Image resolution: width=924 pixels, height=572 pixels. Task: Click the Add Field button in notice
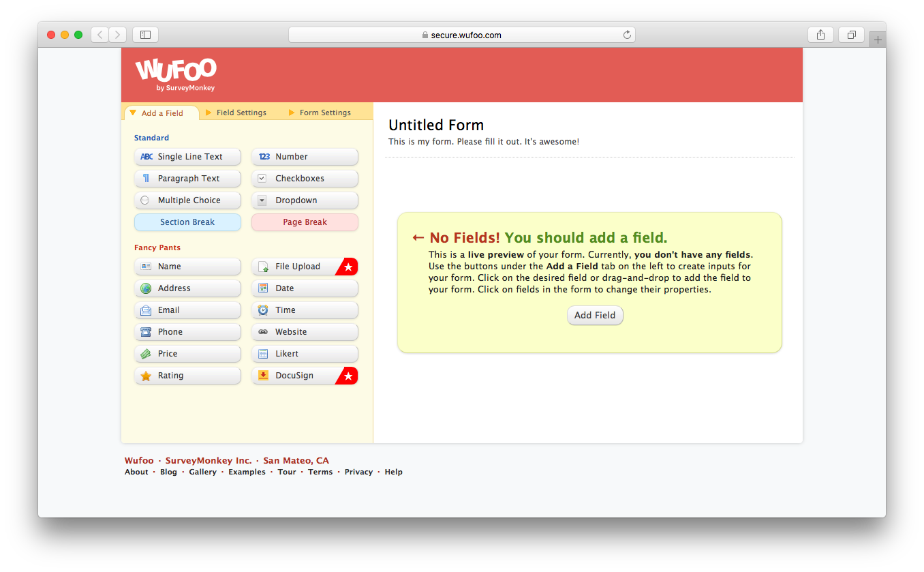(x=595, y=316)
